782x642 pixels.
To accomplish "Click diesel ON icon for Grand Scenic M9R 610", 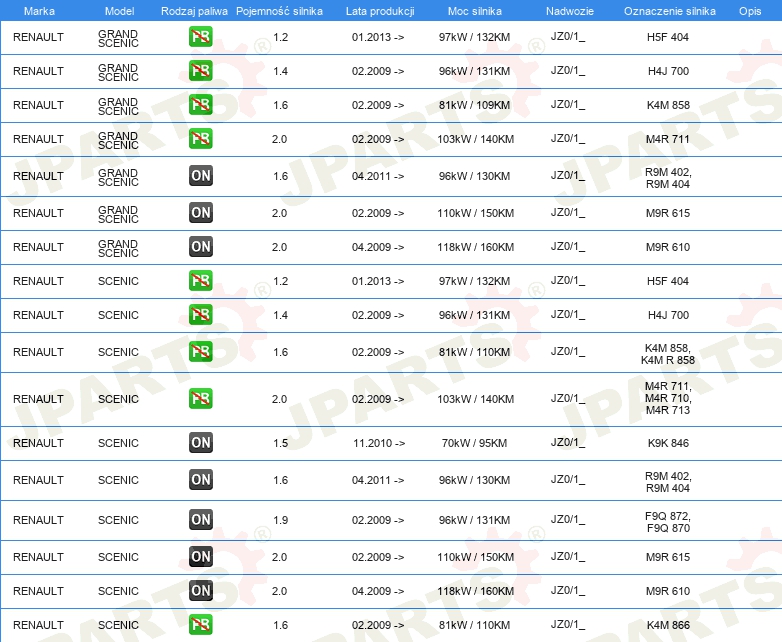I will coord(200,246).
